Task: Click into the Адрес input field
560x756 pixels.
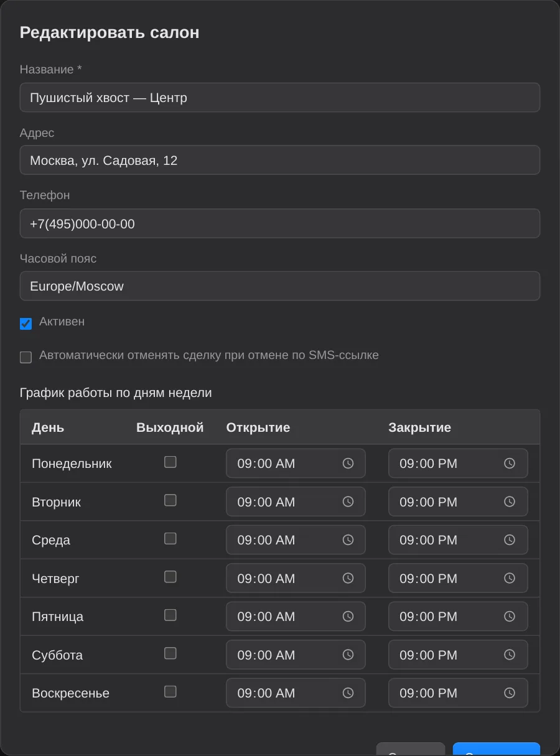Action: coord(280,161)
